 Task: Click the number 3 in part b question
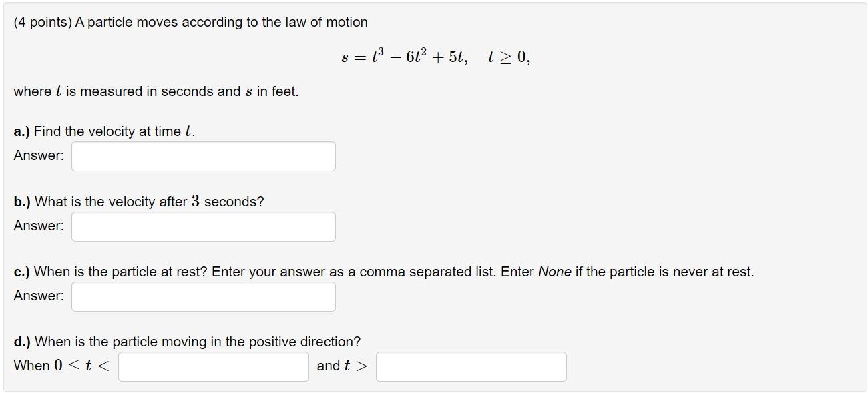click(x=196, y=201)
